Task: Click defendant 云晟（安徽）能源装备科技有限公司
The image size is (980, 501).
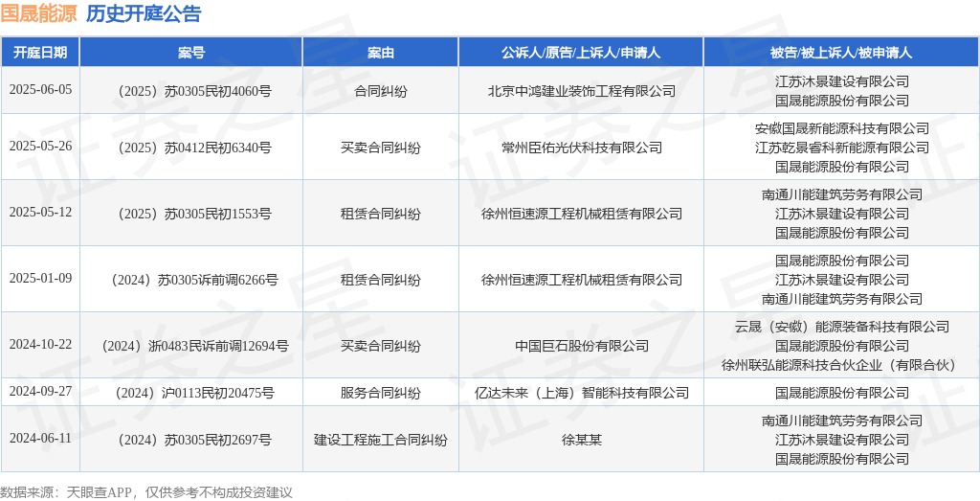Action: (842, 327)
